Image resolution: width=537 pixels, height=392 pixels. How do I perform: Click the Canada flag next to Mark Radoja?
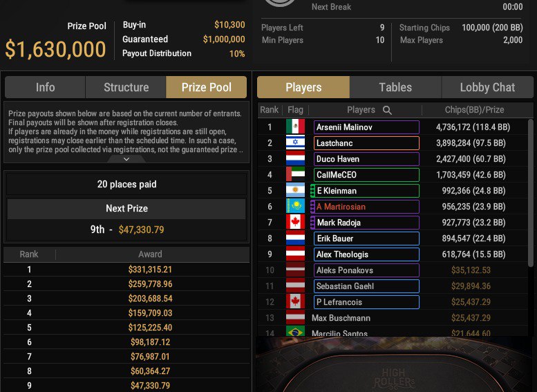click(x=295, y=223)
